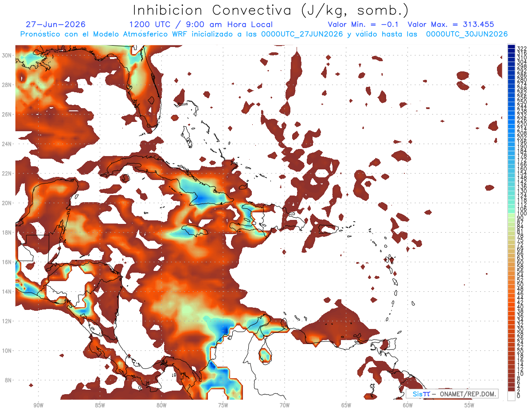Click the colorbar label '322'
Screen dimensions: 532x411
[521, 48]
